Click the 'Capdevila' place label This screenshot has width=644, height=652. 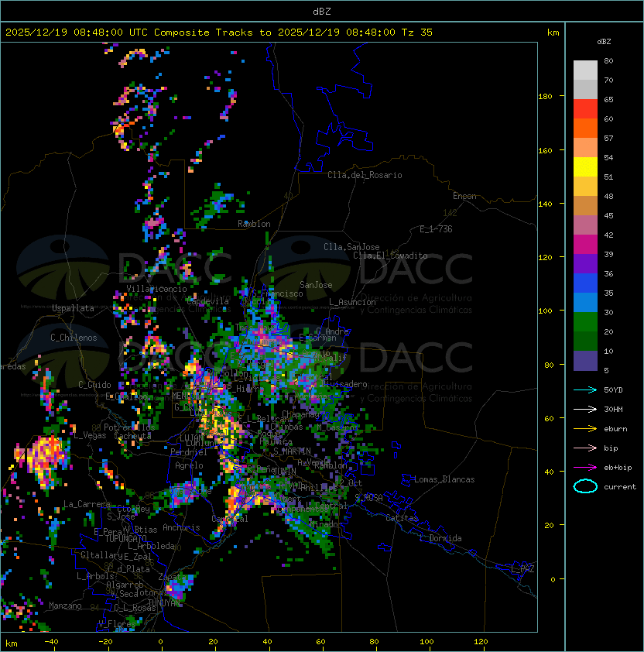208,301
